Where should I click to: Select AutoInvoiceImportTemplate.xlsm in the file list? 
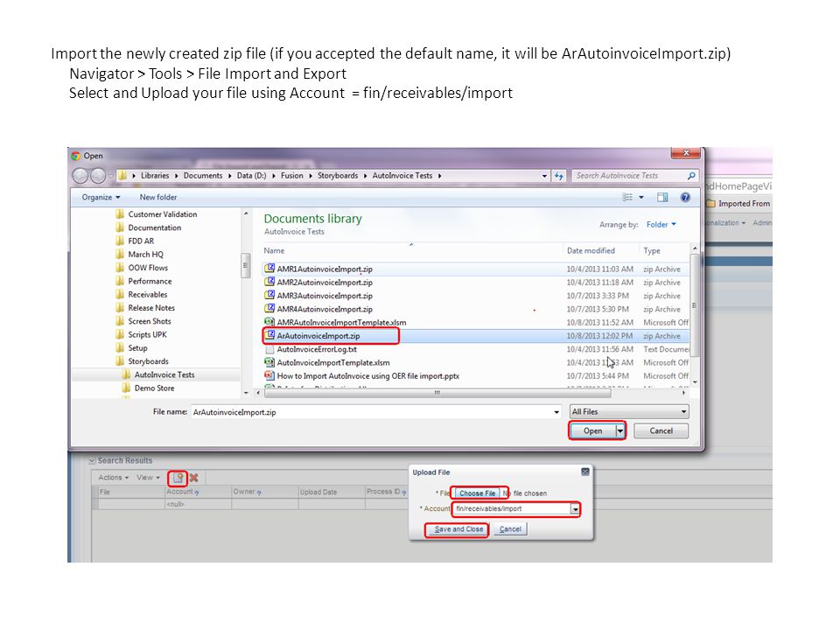point(476,362)
